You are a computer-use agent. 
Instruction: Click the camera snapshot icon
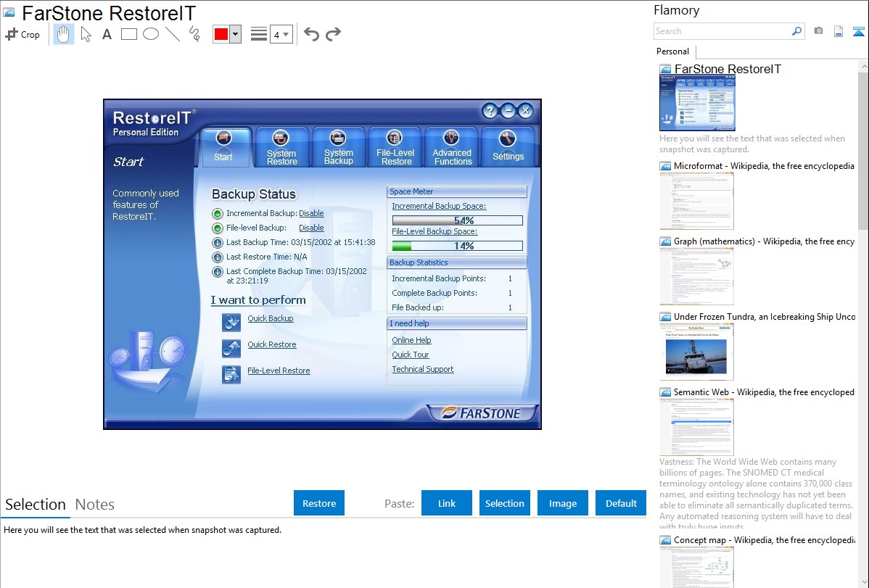click(x=818, y=31)
